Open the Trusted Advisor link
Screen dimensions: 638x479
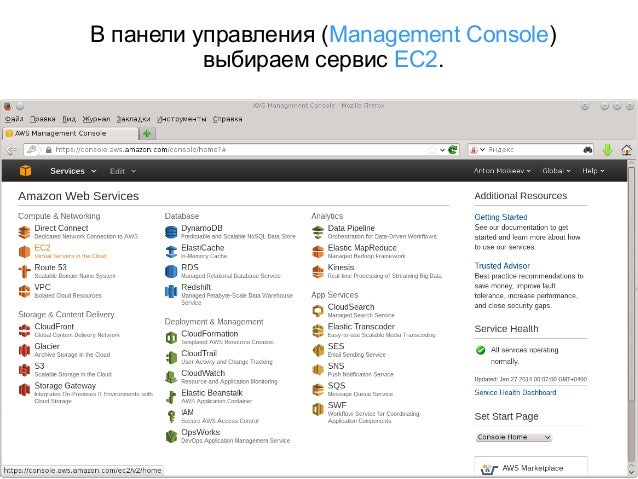click(x=502, y=266)
